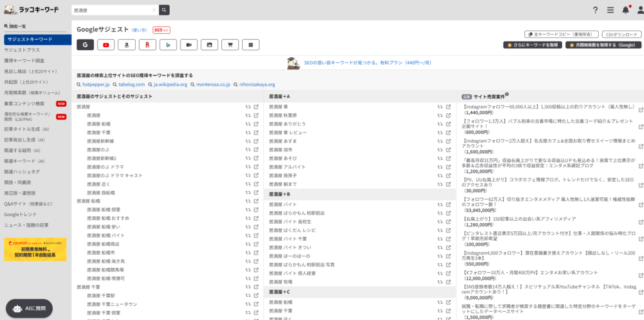This screenshot has width=644, height=320.
Task: Open the AIに質問 chat button
Action: [x=29, y=308]
